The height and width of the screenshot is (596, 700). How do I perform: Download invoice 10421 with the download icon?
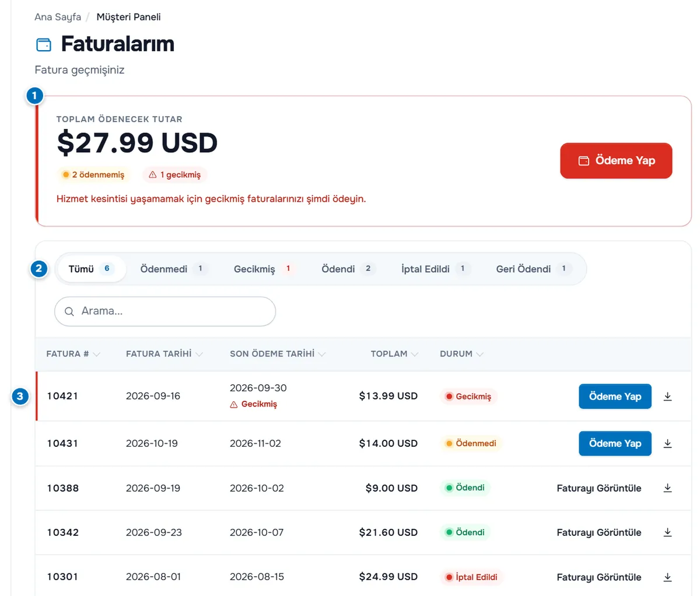click(x=668, y=397)
